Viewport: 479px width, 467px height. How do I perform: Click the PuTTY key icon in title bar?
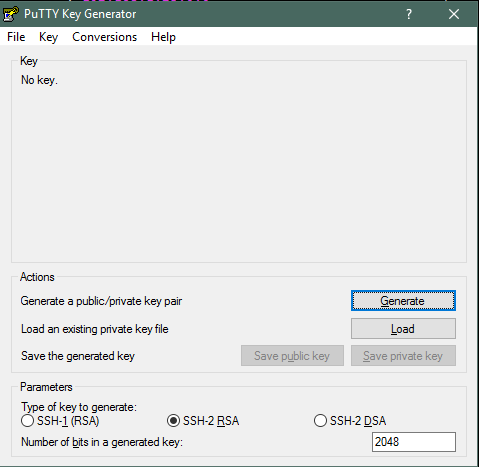pyautogui.click(x=10, y=14)
